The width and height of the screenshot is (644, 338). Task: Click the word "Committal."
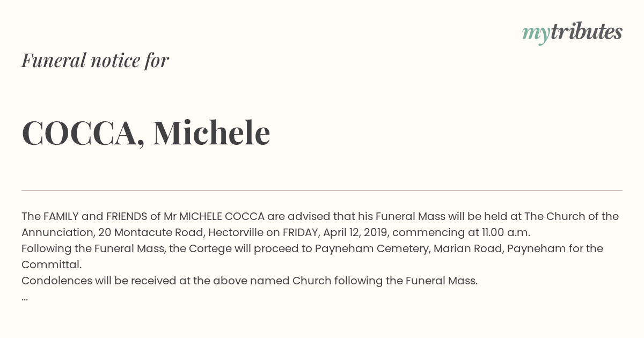click(52, 264)
